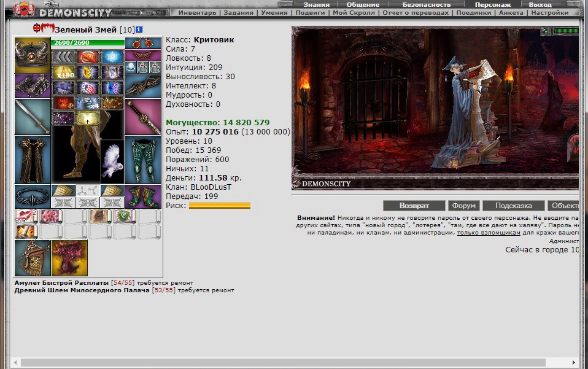Viewport: 588px width, 369px height.
Task: Switch to the Поединки tab
Action: click(x=474, y=12)
